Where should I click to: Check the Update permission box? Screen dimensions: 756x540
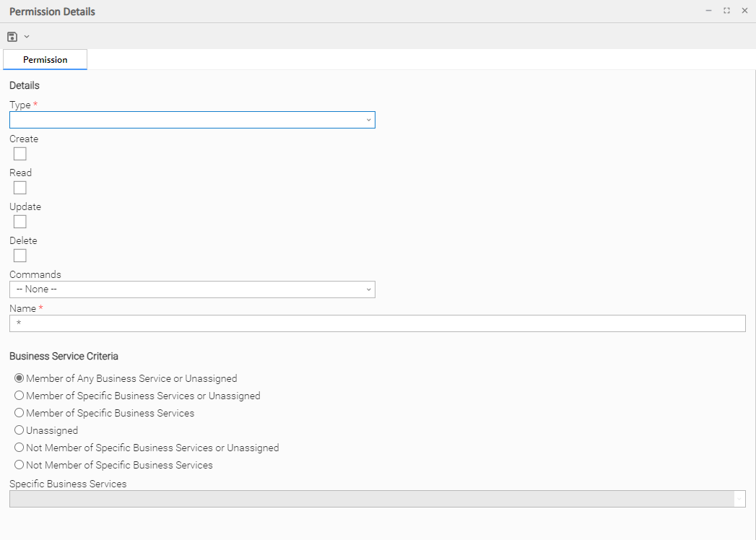tap(20, 222)
